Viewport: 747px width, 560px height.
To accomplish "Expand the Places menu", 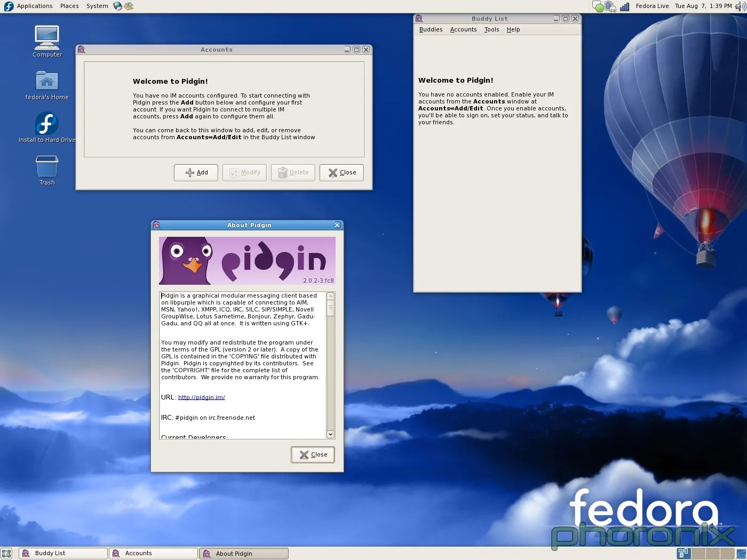I will click(x=69, y=6).
